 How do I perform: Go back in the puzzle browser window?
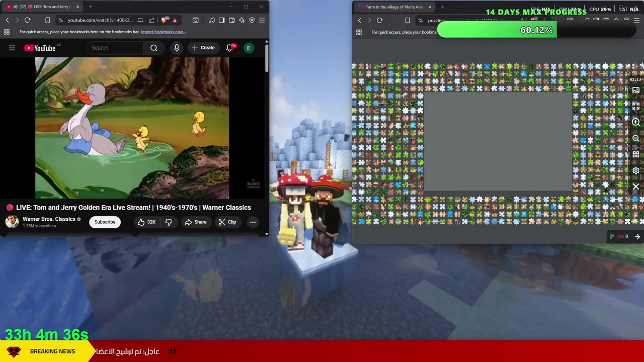pos(360,21)
